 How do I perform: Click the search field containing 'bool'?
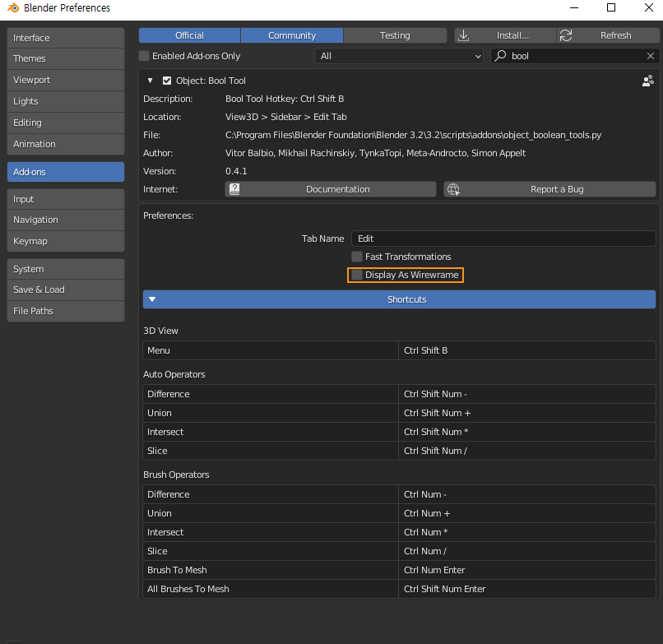click(575, 56)
